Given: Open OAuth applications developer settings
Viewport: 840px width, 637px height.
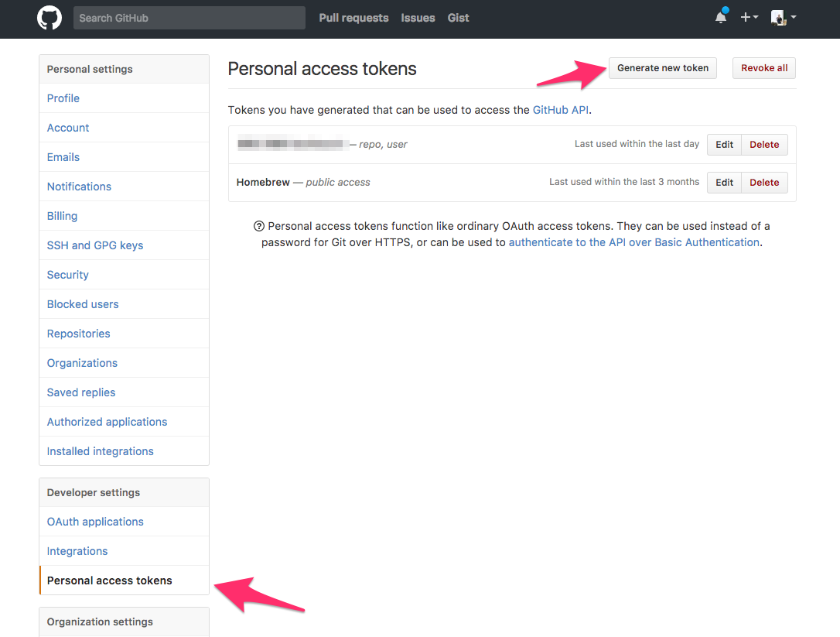Looking at the screenshot, I should pos(125,522).
